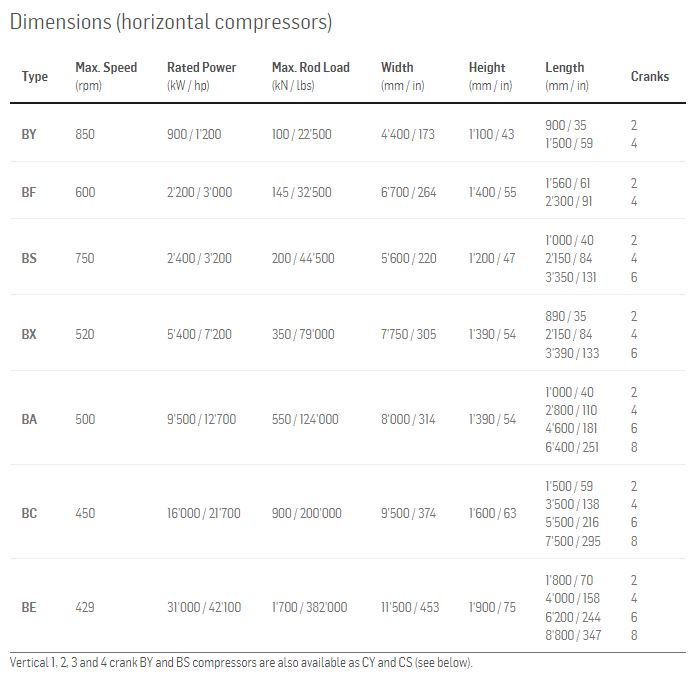Select the Length column header
The image size is (692, 687).
[565, 68]
